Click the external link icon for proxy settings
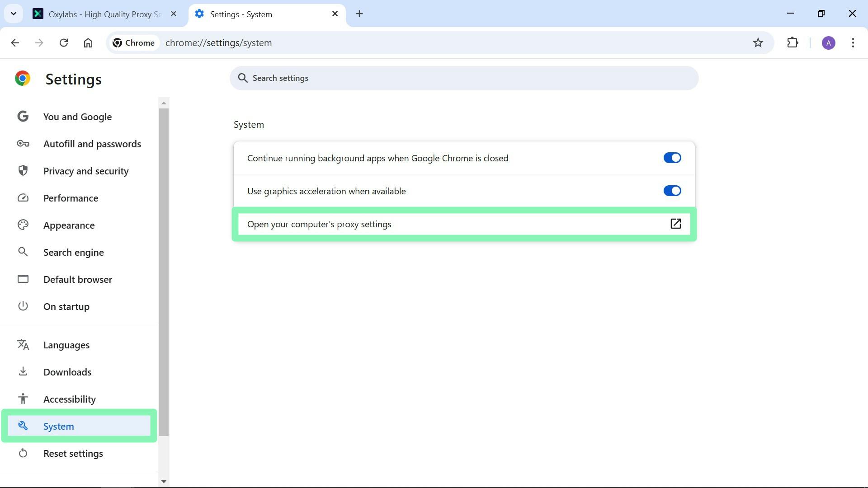 click(675, 224)
